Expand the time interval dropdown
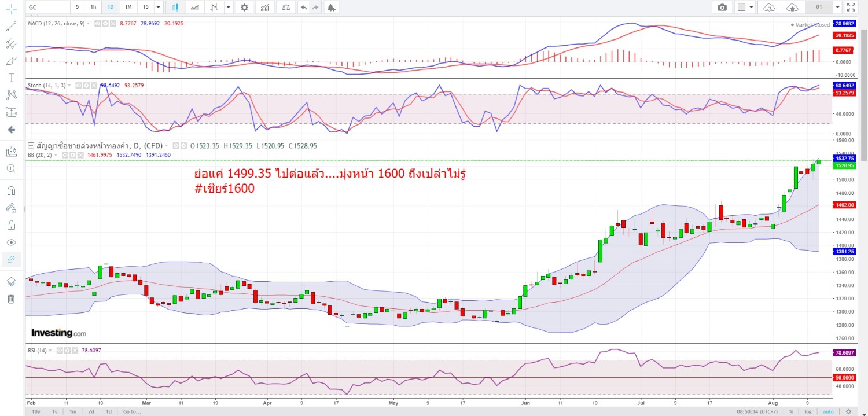 (159, 7)
